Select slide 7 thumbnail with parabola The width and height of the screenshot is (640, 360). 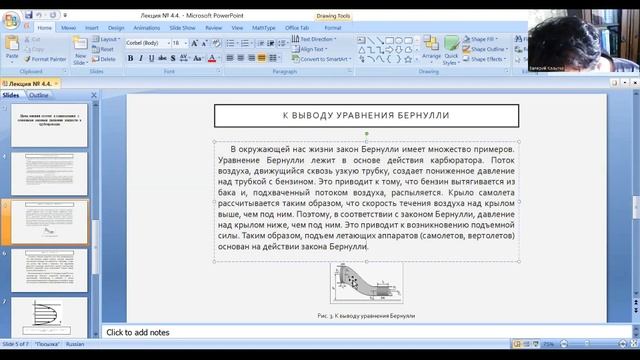click(49, 318)
